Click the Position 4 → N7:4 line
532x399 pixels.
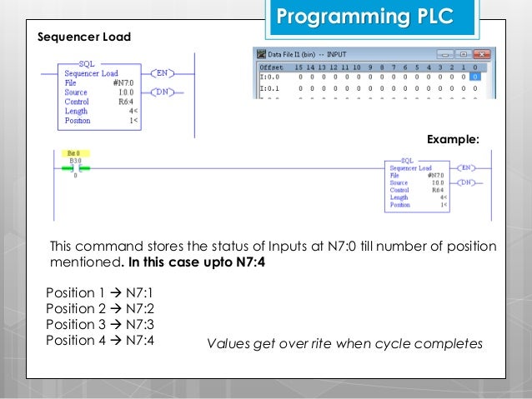pos(100,340)
